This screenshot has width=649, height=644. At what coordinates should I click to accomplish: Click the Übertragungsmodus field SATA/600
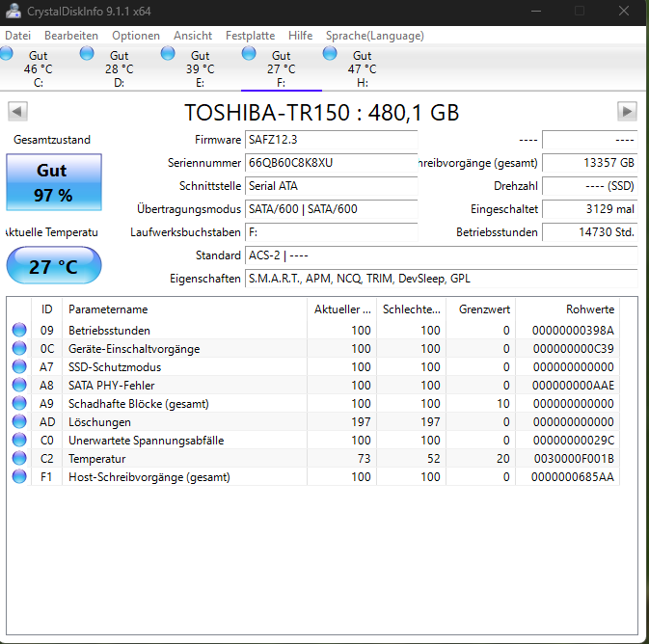tap(331, 209)
